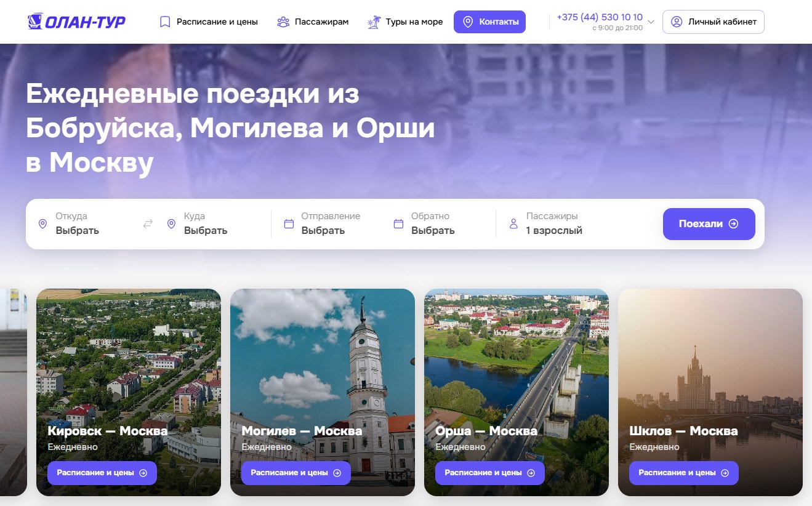
Task: Go to the Контакты page
Action: [x=489, y=22]
